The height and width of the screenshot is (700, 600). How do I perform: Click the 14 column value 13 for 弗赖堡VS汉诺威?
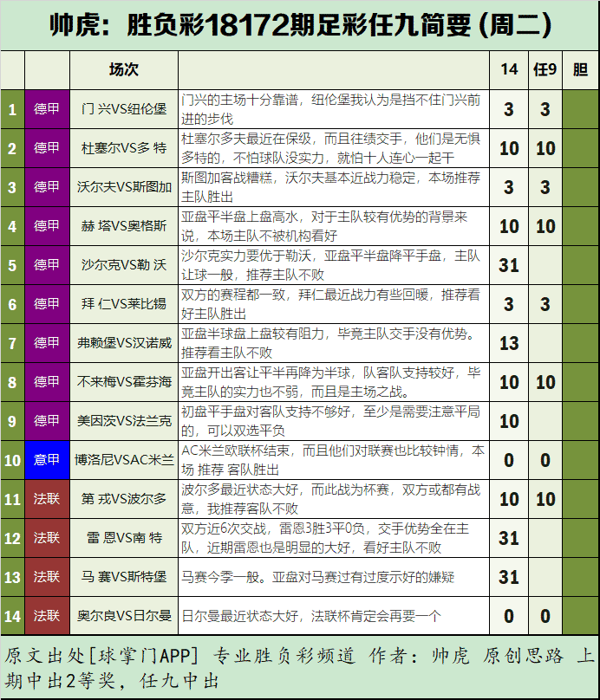click(x=509, y=343)
